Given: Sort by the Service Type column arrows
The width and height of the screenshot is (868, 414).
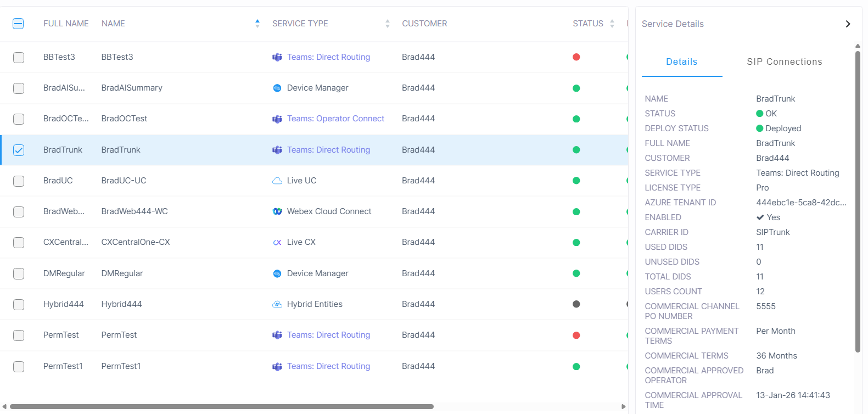Looking at the screenshot, I should pos(388,24).
